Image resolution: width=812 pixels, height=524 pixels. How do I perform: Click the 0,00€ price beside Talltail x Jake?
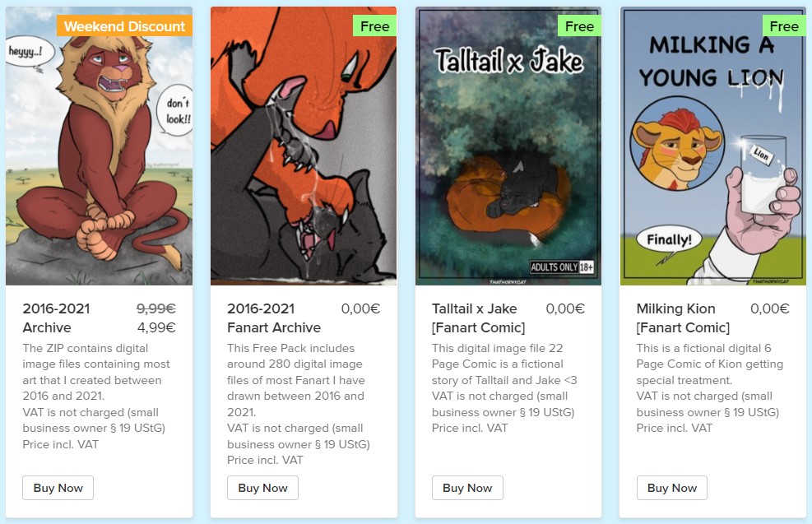565,308
